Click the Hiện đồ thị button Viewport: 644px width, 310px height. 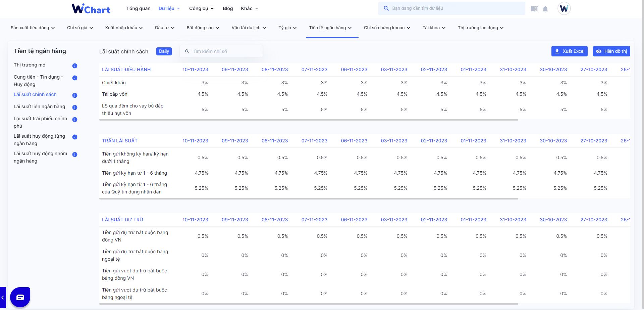pos(611,51)
